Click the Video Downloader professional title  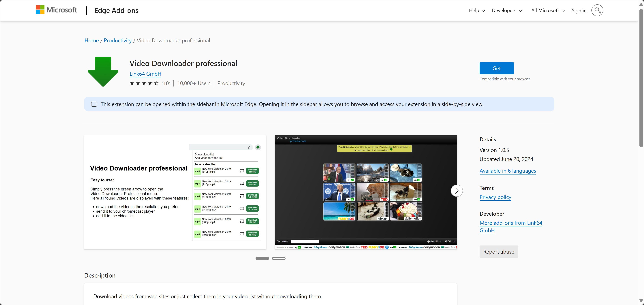click(183, 64)
